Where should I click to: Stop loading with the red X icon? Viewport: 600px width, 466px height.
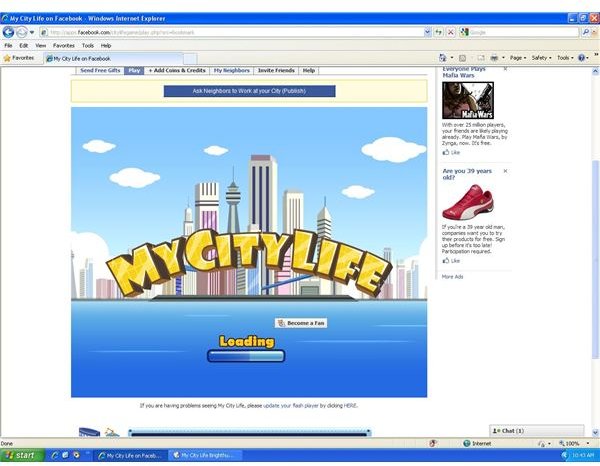point(451,33)
